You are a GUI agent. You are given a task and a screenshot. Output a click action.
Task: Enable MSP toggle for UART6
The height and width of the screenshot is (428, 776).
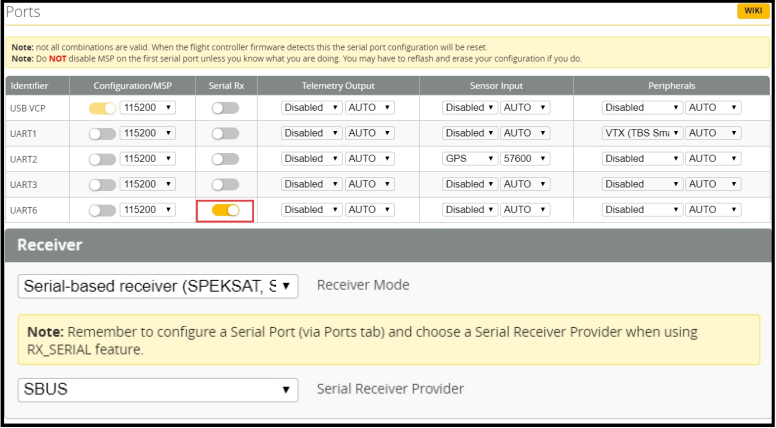click(102, 210)
